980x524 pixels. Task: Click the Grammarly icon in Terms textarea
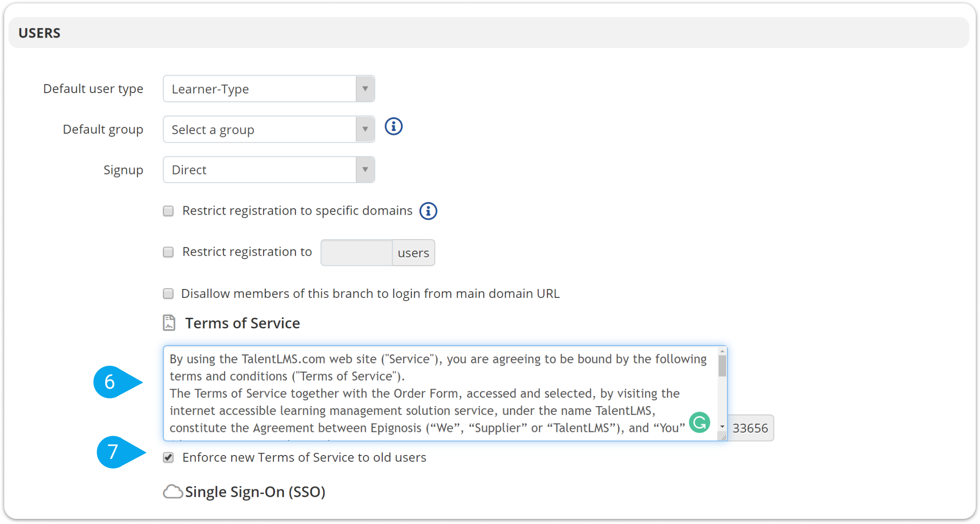700,422
